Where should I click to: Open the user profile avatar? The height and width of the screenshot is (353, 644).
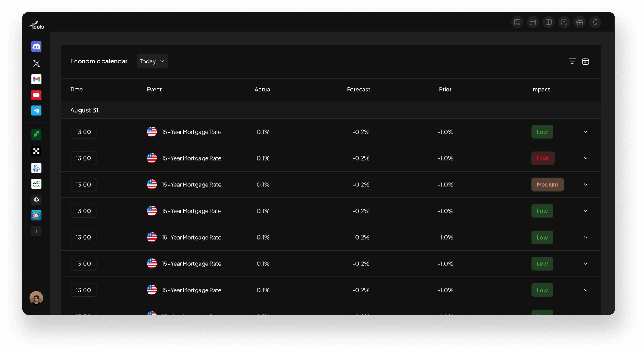(36, 298)
